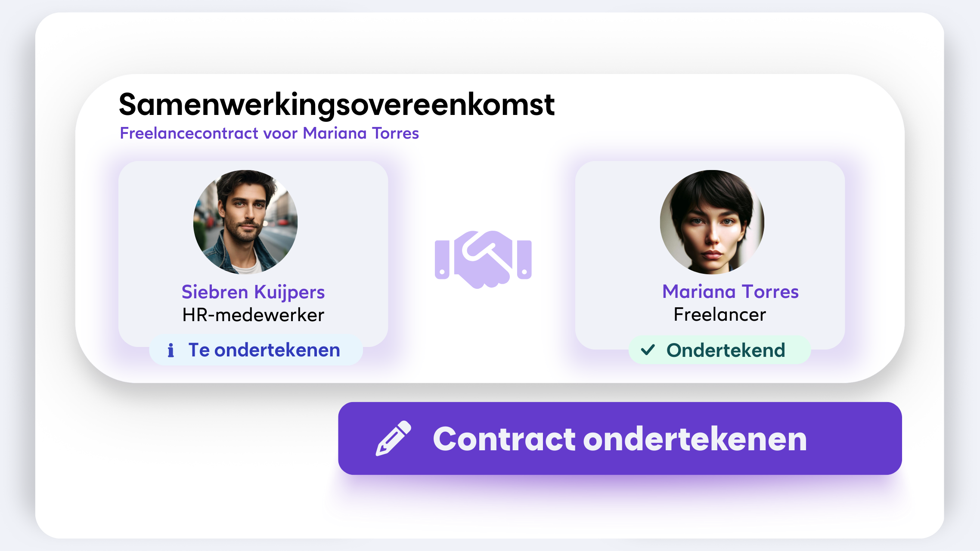Image resolution: width=980 pixels, height=551 pixels.
Task: Click the Samenwerkingsovereenkomst heading
Action: [x=336, y=105]
